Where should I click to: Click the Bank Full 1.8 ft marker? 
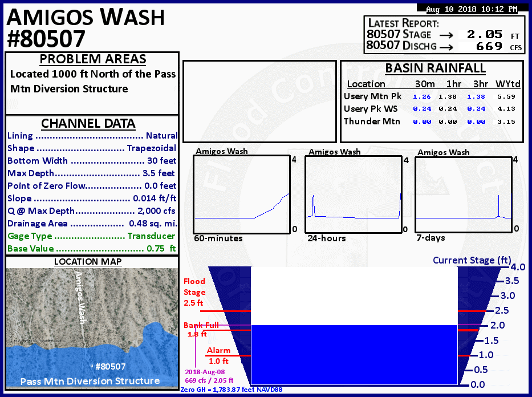tap(201, 329)
